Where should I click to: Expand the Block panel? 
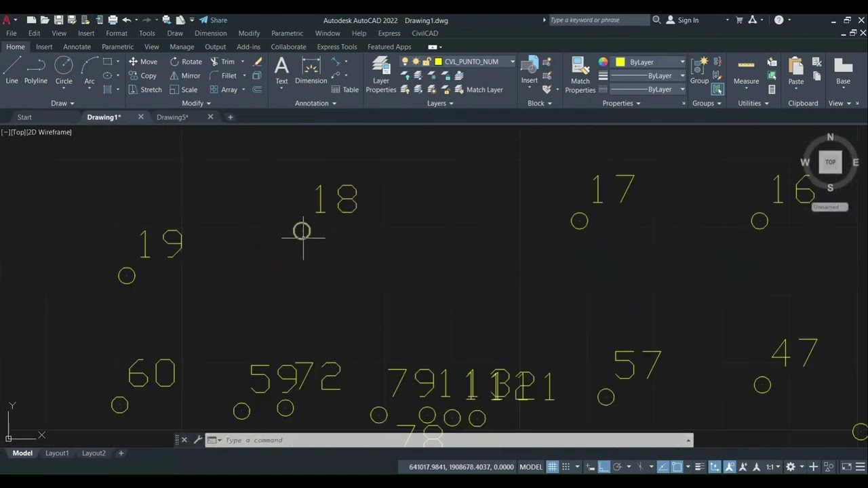pyautogui.click(x=540, y=103)
